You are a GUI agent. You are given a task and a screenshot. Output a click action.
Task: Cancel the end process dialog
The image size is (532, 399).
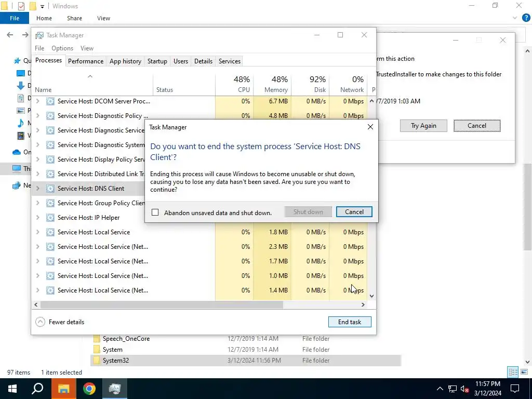point(354,212)
